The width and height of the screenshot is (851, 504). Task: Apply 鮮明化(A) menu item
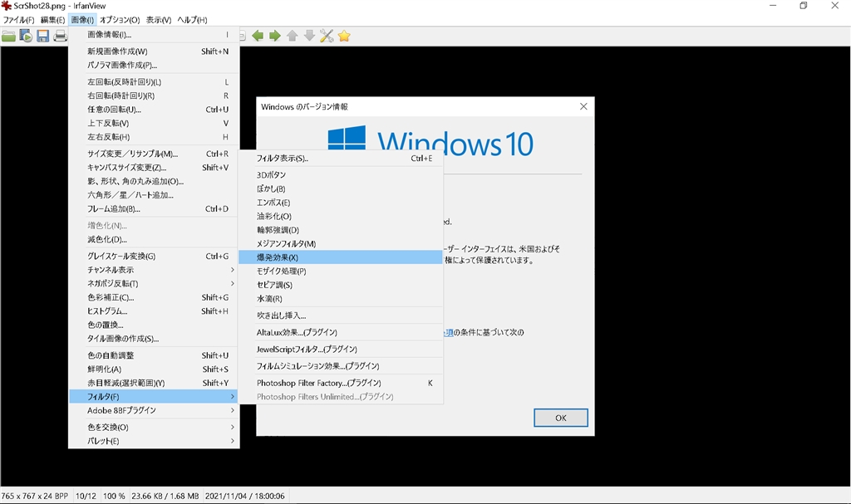click(x=154, y=369)
